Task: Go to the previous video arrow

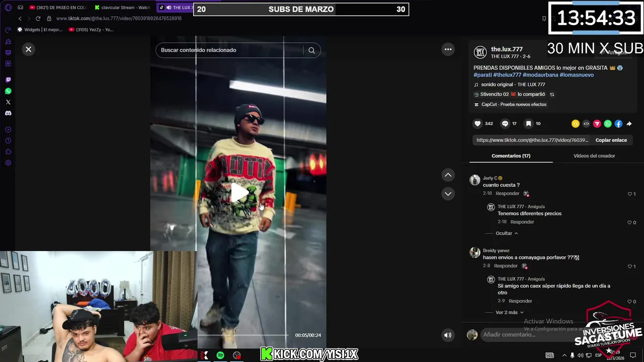Action: [x=448, y=175]
